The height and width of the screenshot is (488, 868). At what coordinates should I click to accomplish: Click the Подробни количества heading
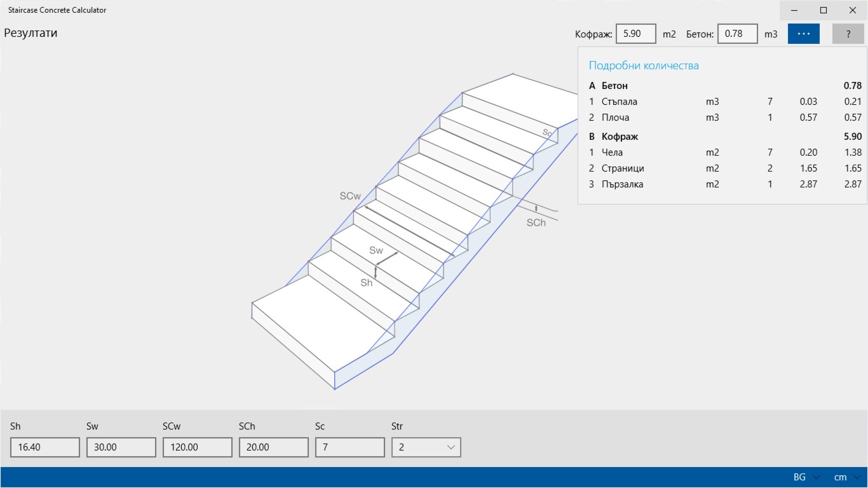644,65
